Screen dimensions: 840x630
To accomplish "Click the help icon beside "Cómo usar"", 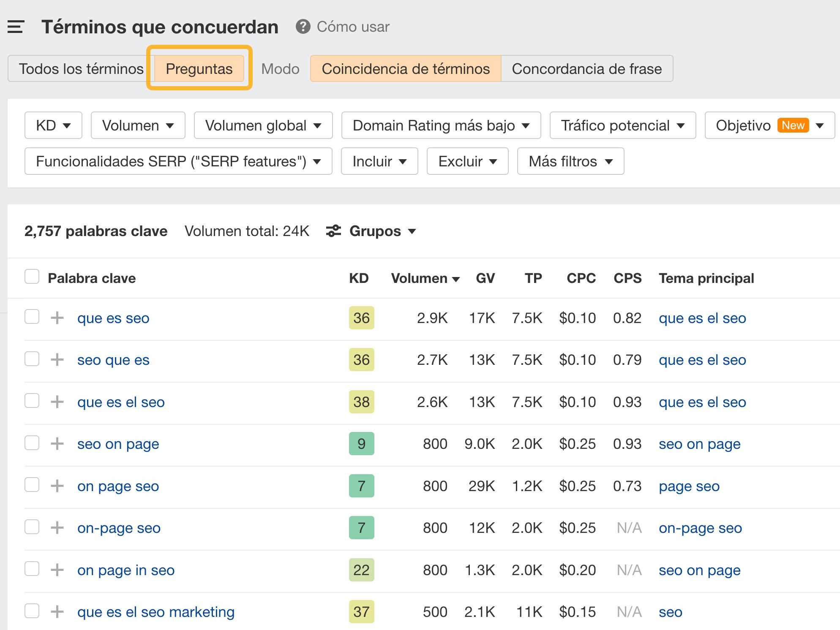I will point(303,27).
